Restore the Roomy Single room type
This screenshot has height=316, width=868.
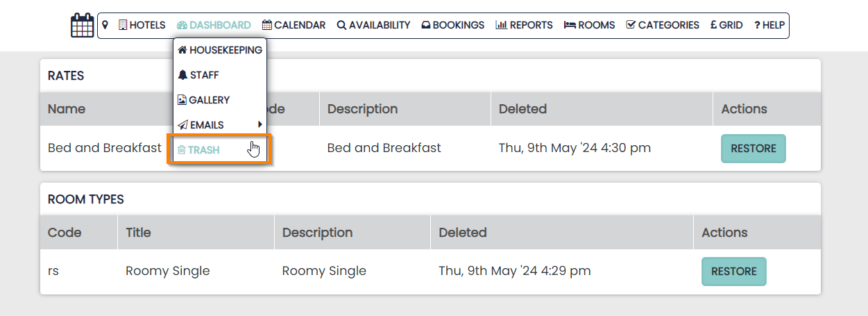(733, 272)
